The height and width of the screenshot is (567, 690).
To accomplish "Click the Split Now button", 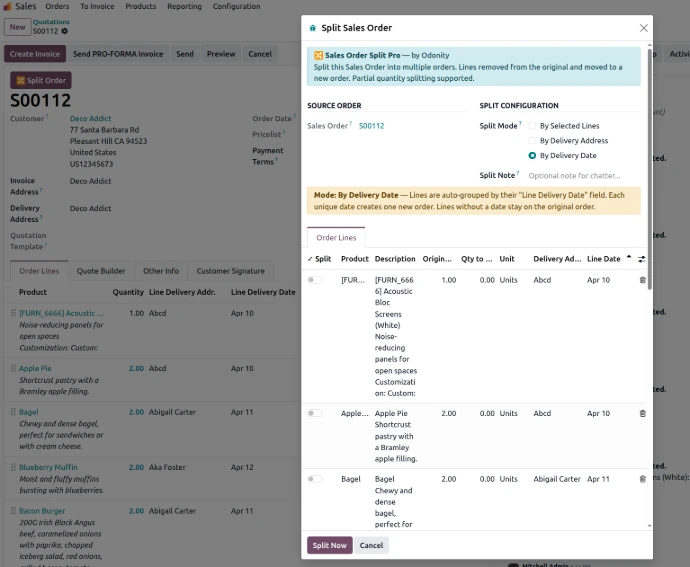I will 329,545.
